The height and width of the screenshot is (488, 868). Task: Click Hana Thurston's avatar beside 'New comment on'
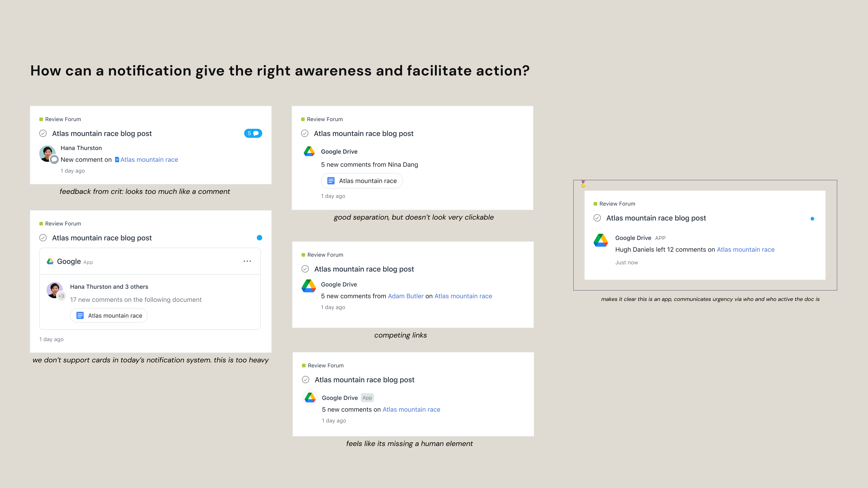pos(47,154)
